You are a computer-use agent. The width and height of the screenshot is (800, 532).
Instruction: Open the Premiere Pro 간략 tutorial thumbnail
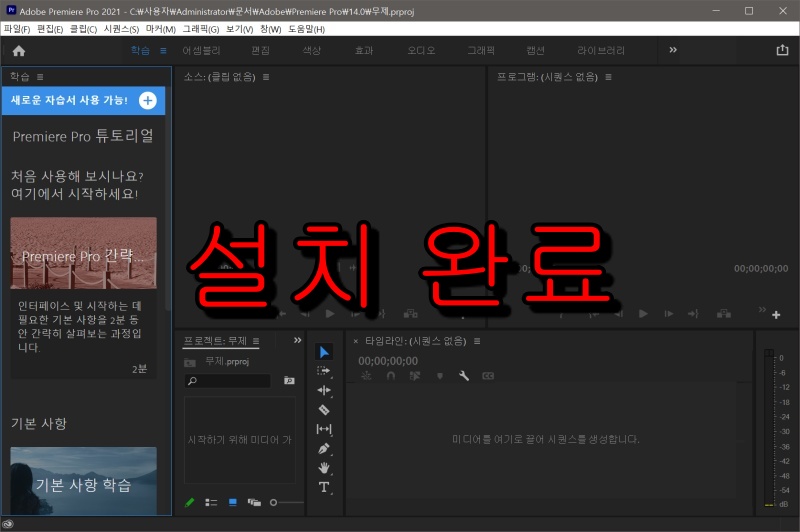coord(84,253)
